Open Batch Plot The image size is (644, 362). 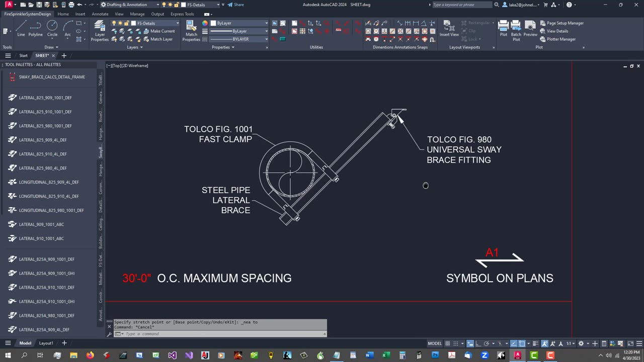516,31
